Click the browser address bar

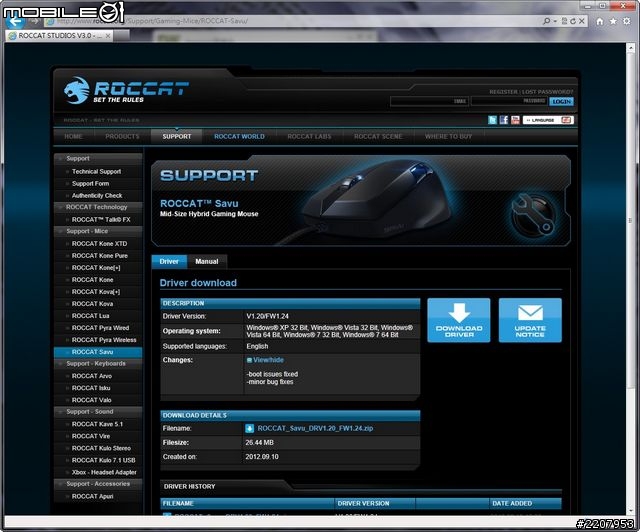292,21
